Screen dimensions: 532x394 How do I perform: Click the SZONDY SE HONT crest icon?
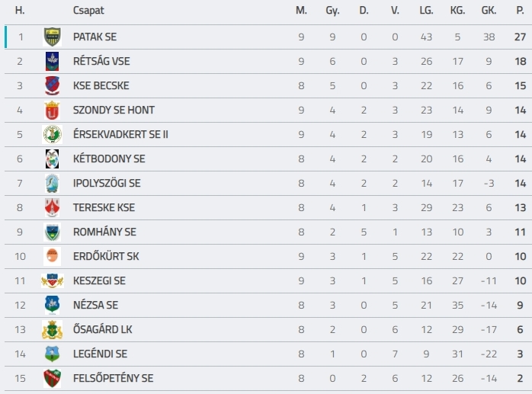(53, 111)
